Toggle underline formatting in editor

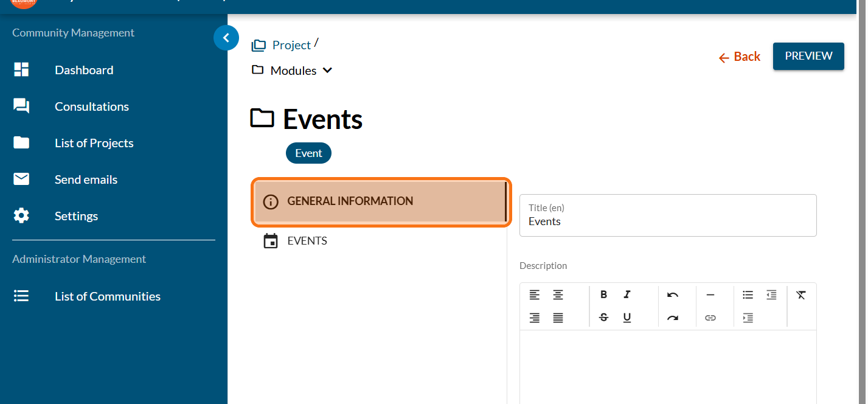tap(627, 318)
